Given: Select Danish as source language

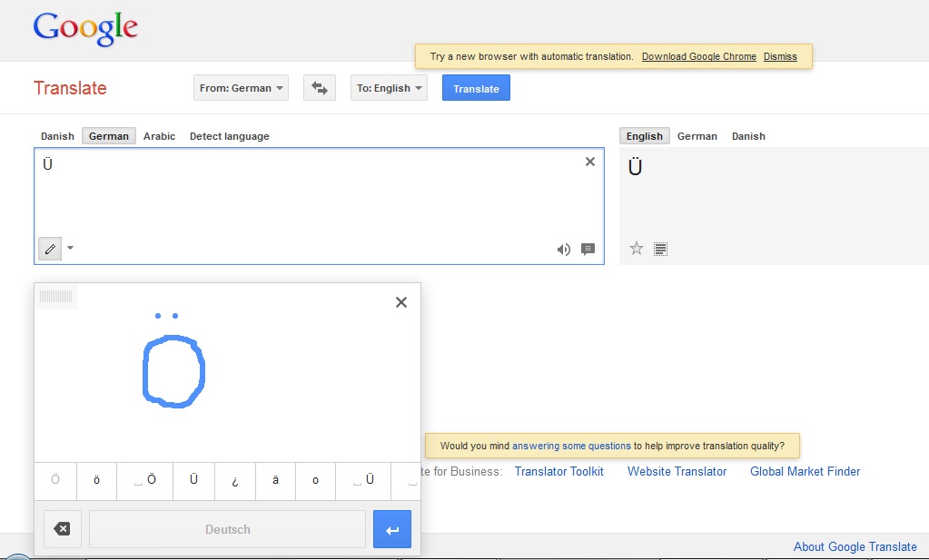Looking at the screenshot, I should (57, 136).
